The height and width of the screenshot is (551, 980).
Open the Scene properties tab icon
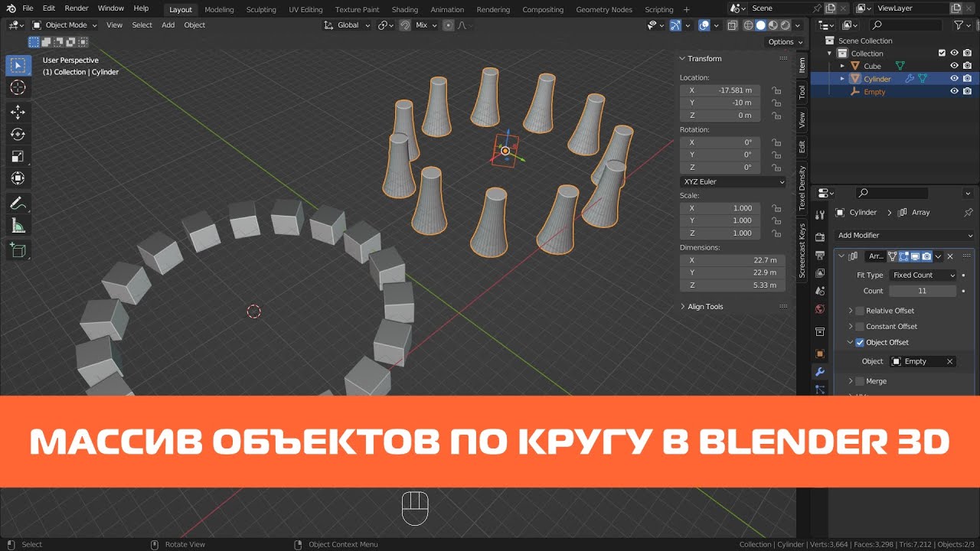pyautogui.click(x=820, y=292)
